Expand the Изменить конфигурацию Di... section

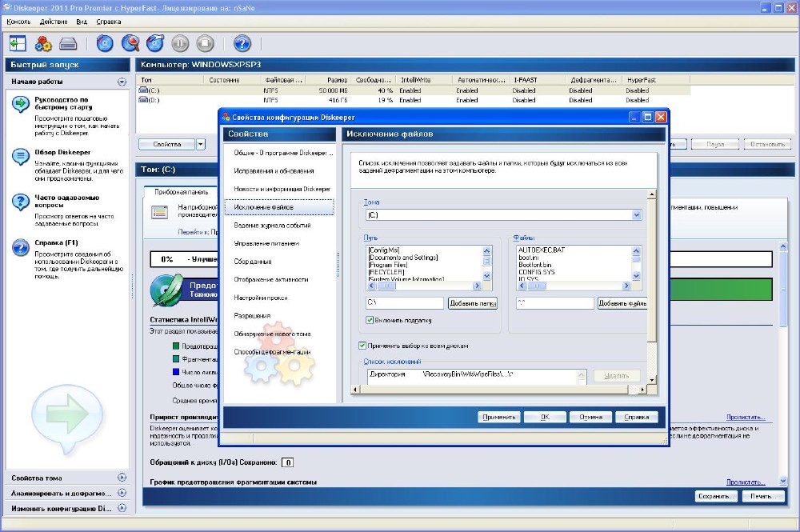122,508
